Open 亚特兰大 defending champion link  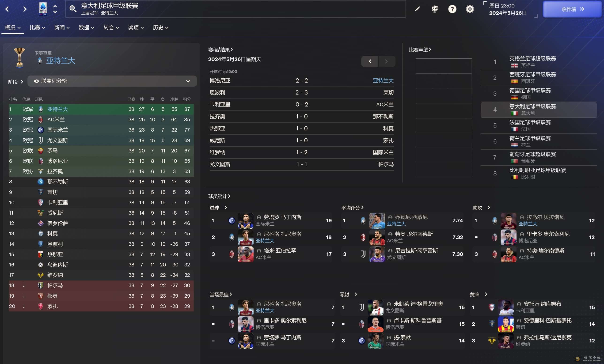click(x=61, y=61)
